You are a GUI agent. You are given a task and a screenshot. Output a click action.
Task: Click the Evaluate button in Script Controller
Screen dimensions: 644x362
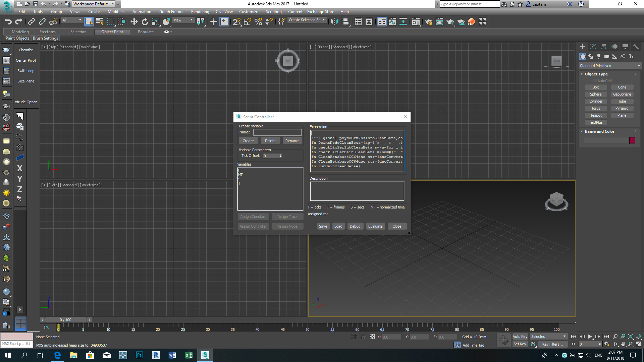click(375, 226)
